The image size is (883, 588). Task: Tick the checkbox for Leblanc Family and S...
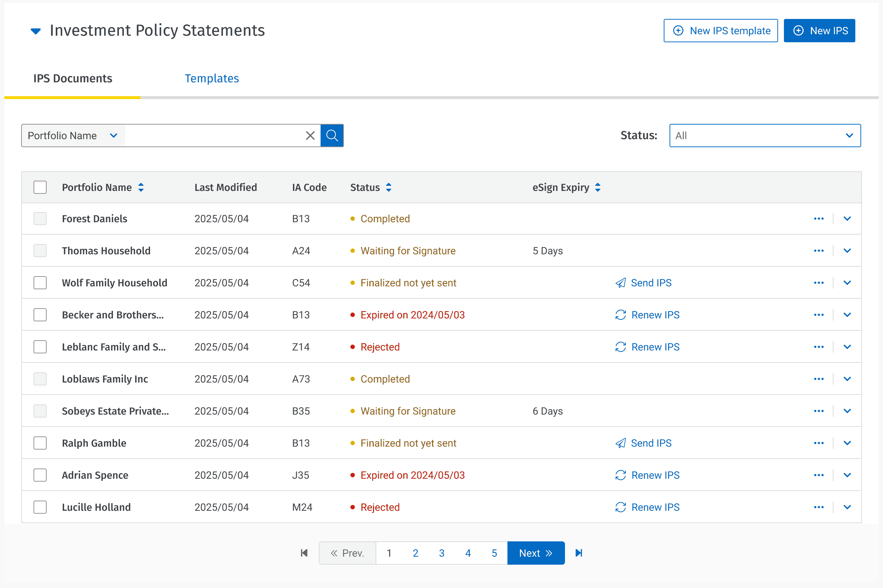(40, 347)
